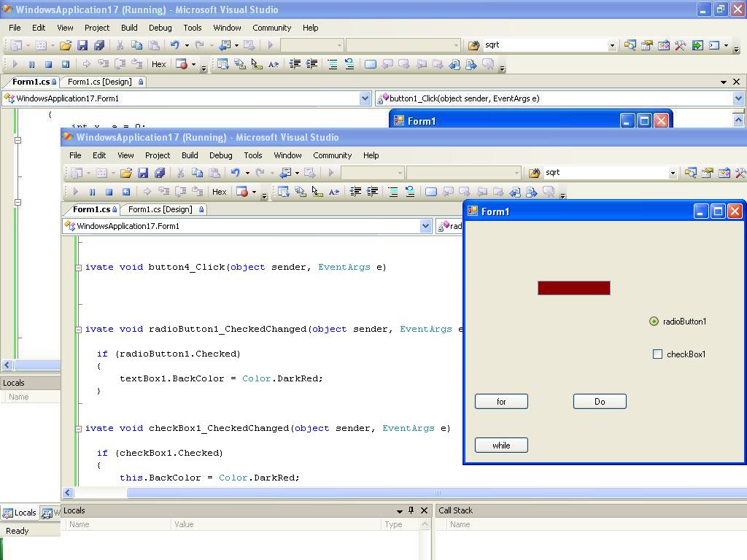Click Restart icon in front window debug toolbar

click(125, 192)
